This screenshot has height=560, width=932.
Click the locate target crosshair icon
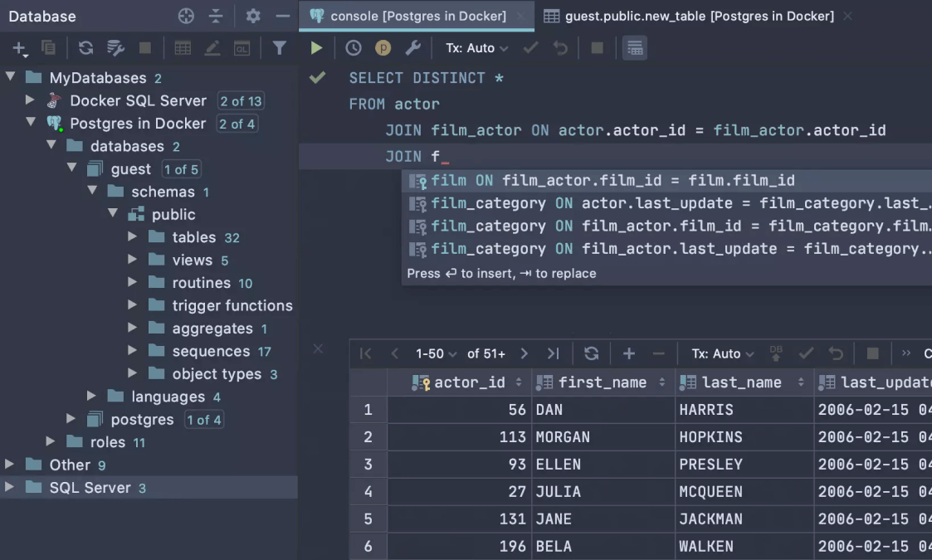[186, 16]
